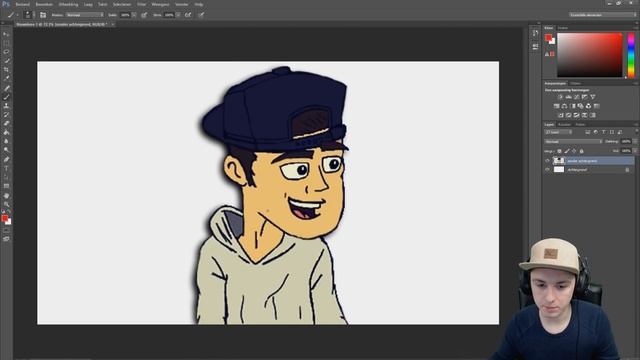Select the Clone Stamp tool
Screen dimensions: 640x360
[x=6, y=106]
